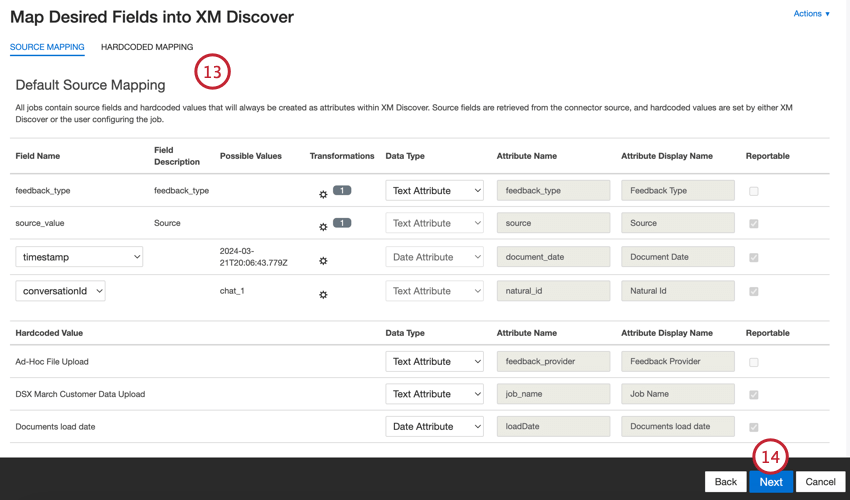Switch to the Hardcoded Mapping tab
850x500 pixels.
(147, 47)
